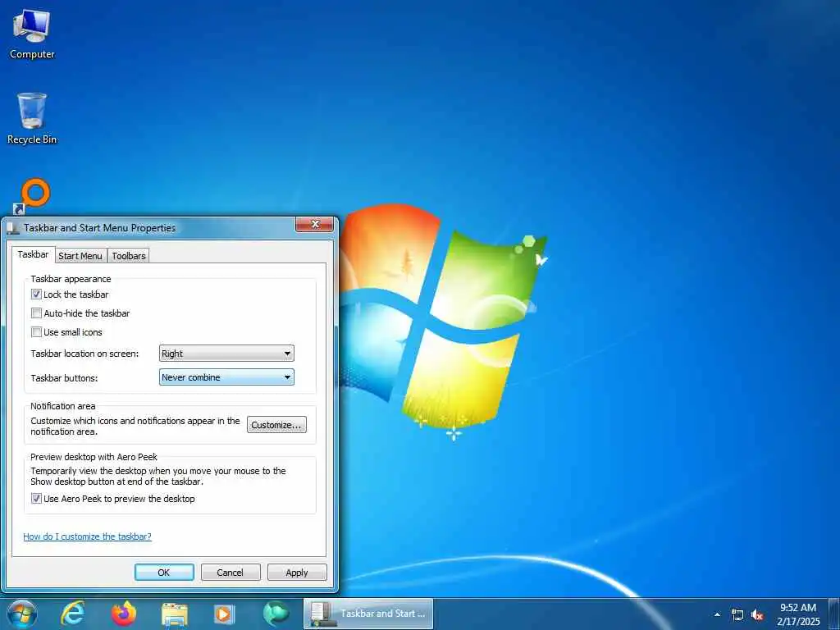Click the Notification area group label

pos(62,406)
